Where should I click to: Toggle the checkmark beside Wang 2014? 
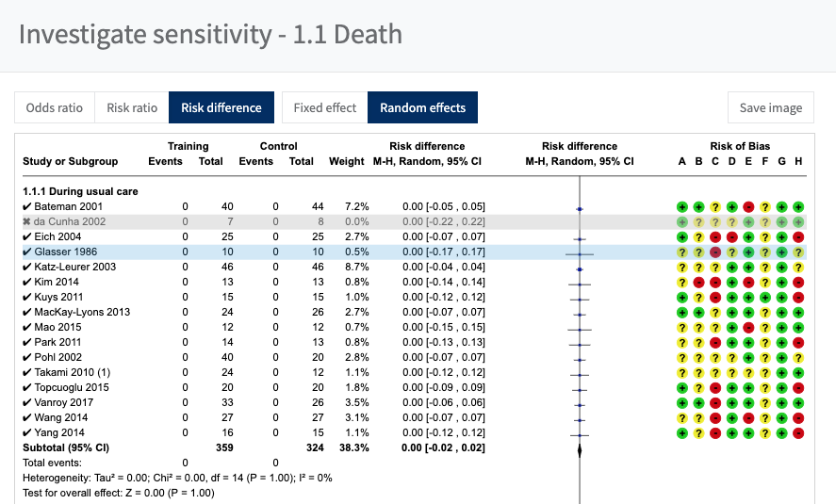(x=27, y=417)
